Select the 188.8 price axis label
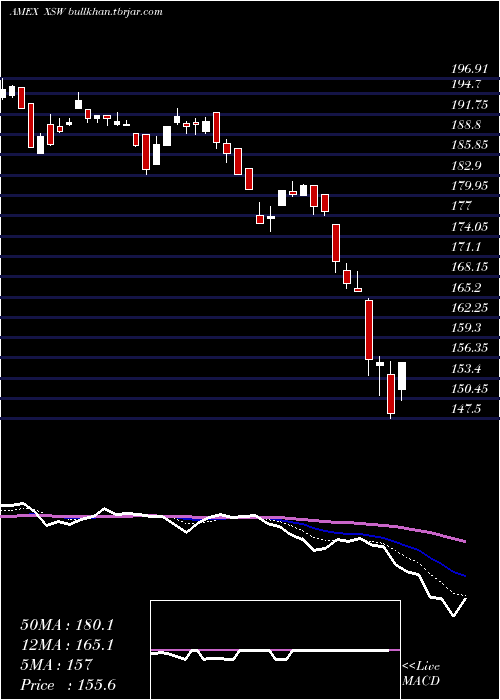Screen dimensions: 500x700 click(x=466, y=125)
